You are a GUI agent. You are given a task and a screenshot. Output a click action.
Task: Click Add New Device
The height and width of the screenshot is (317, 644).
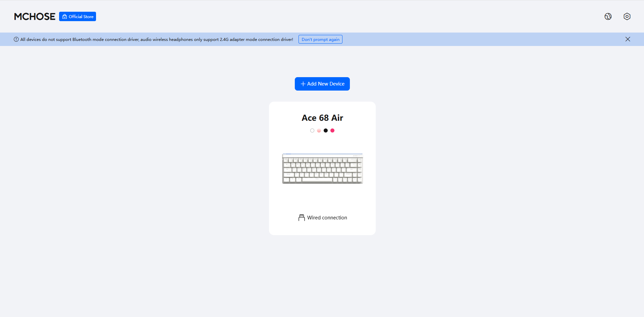(x=322, y=84)
